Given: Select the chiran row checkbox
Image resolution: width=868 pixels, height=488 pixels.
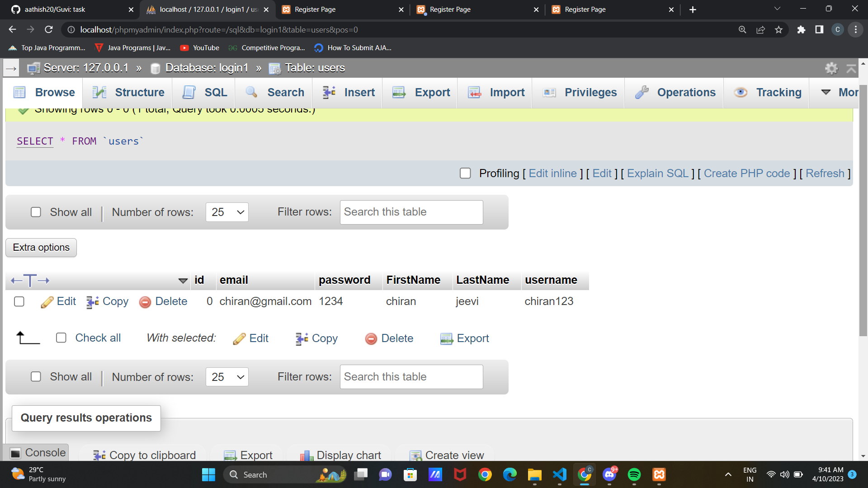Looking at the screenshot, I should coord(19,301).
